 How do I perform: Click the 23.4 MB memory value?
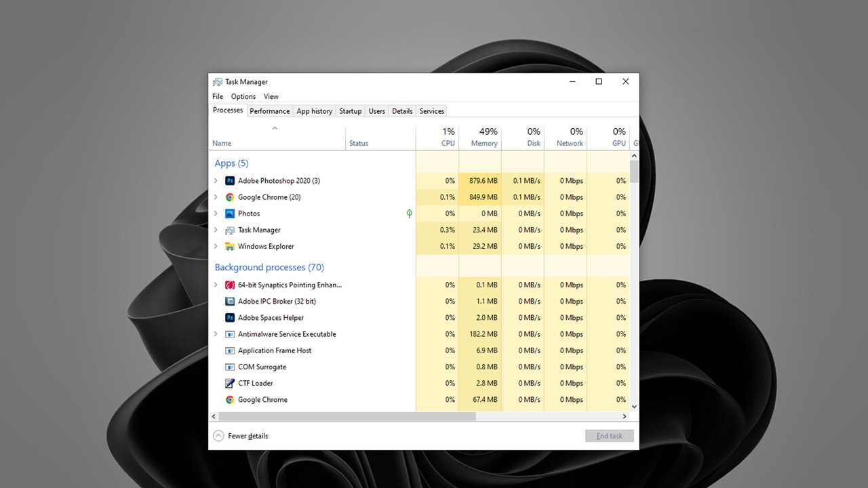click(x=486, y=230)
